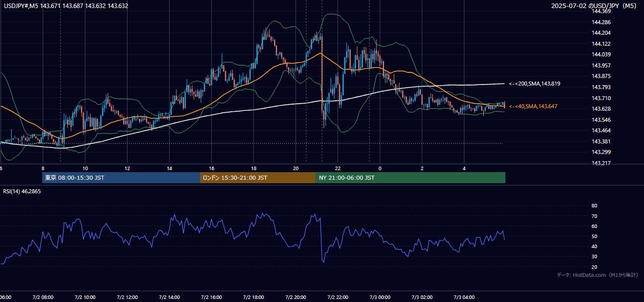
Task: Click price axis value 143.628
Action: tap(601, 109)
